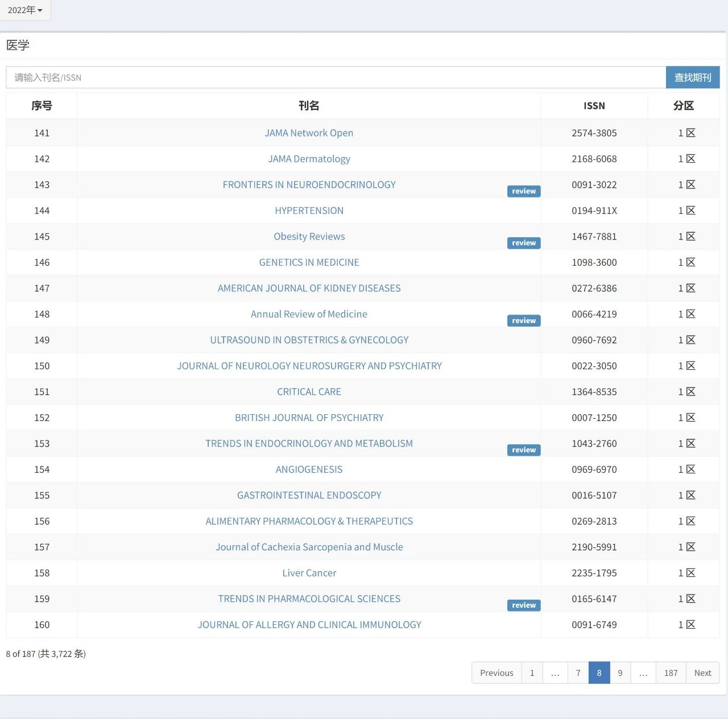Open TRENDS IN PHARMACOLOGICAL SCIENCES link

(309, 599)
